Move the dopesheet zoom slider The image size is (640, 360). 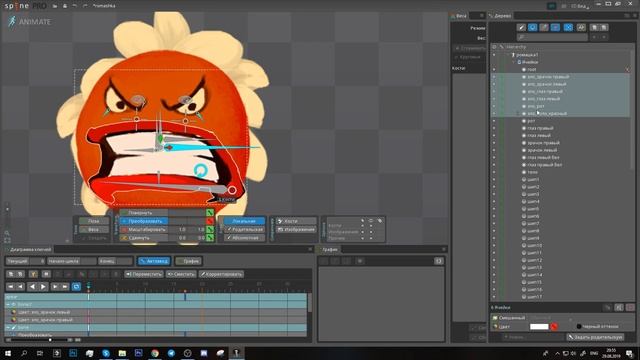click(x=50, y=340)
